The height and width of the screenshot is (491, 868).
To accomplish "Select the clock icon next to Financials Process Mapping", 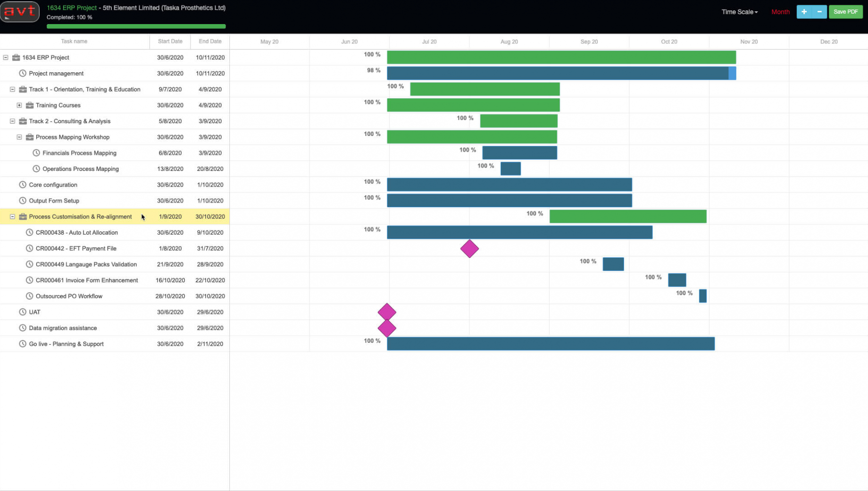I will click(x=36, y=152).
